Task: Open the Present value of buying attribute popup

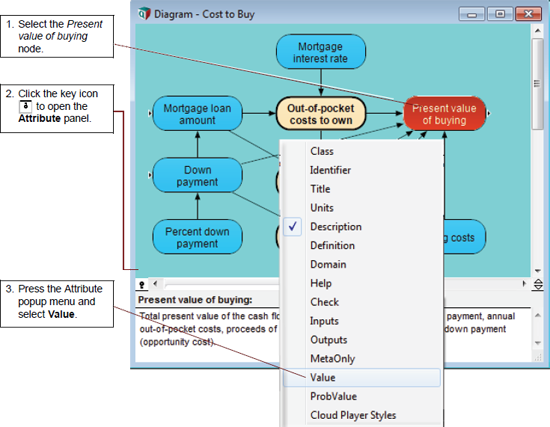Action: point(195,300)
